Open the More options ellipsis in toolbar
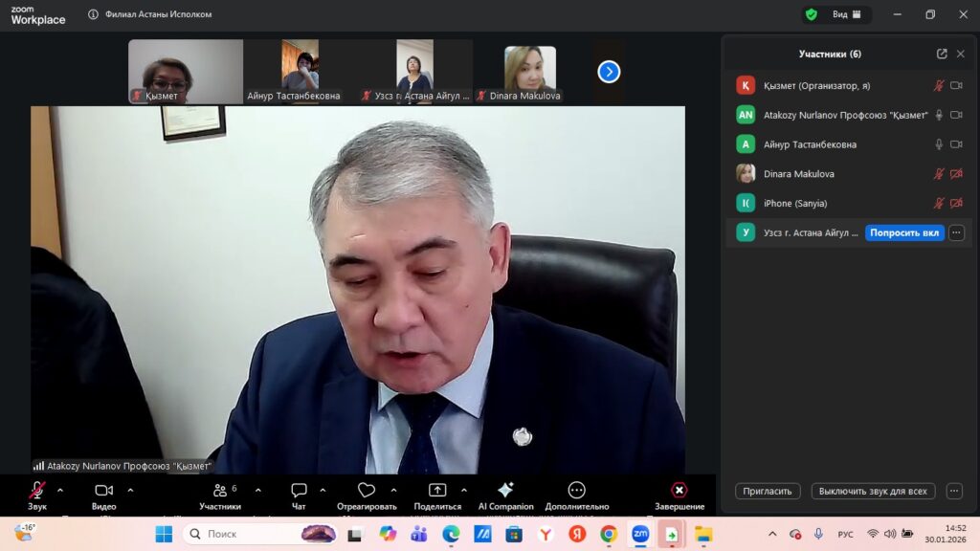 coord(576,491)
